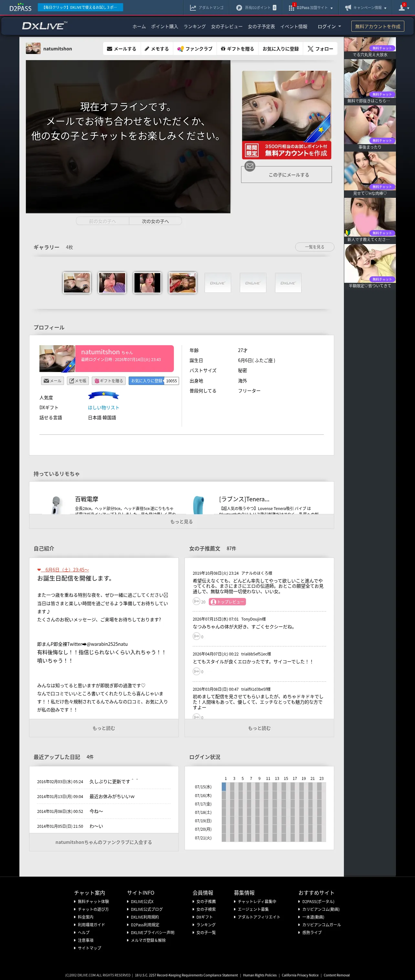Click the この子にメールする button

click(x=286, y=175)
